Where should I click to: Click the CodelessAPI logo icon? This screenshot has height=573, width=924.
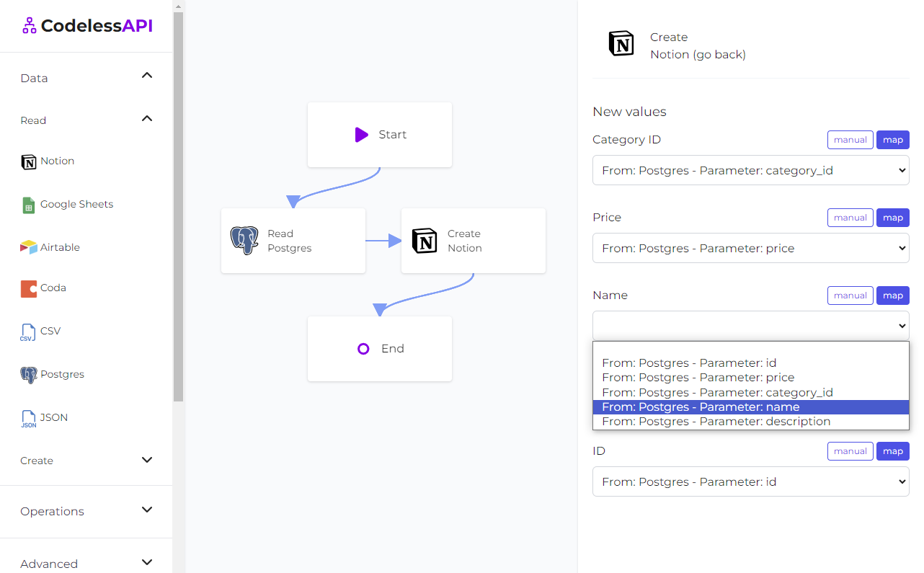click(x=29, y=26)
